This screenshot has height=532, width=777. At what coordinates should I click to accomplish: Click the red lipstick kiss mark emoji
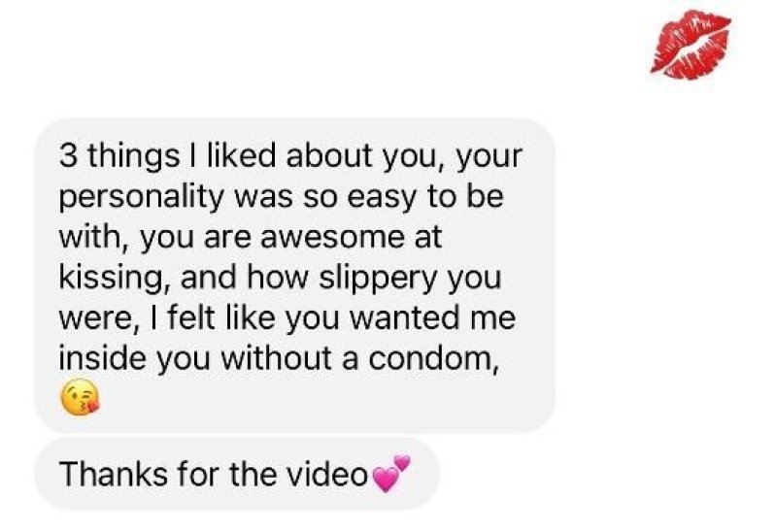click(x=691, y=45)
